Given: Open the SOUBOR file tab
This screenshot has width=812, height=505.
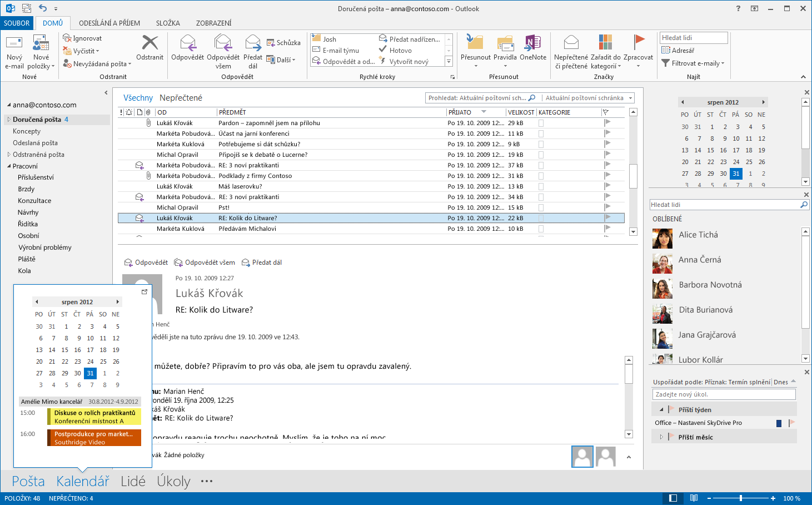Looking at the screenshot, I should pyautogui.click(x=17, y=23).
